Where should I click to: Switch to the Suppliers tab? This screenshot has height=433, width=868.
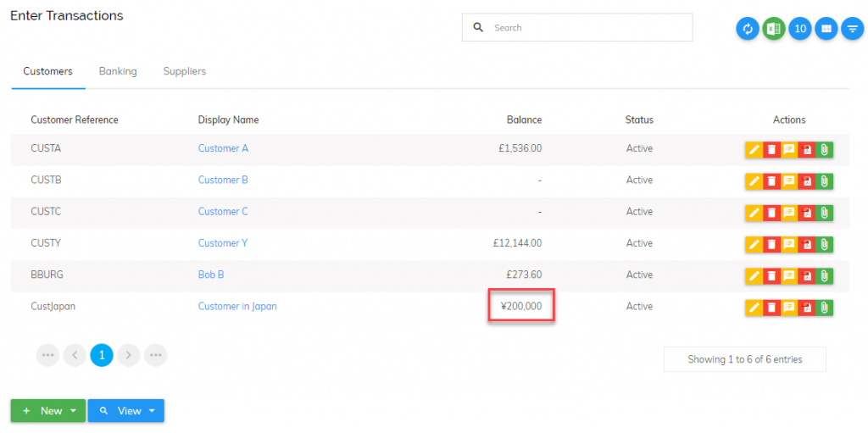tap(184, 71)
